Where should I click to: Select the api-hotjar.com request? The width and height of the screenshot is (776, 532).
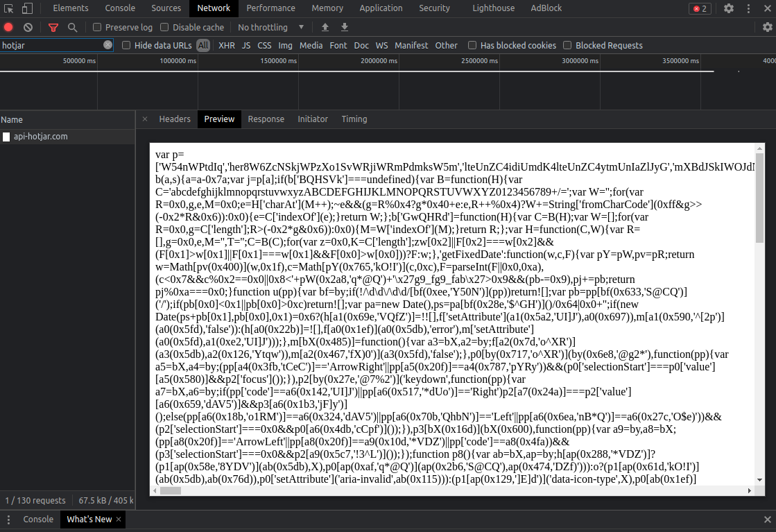40,137
